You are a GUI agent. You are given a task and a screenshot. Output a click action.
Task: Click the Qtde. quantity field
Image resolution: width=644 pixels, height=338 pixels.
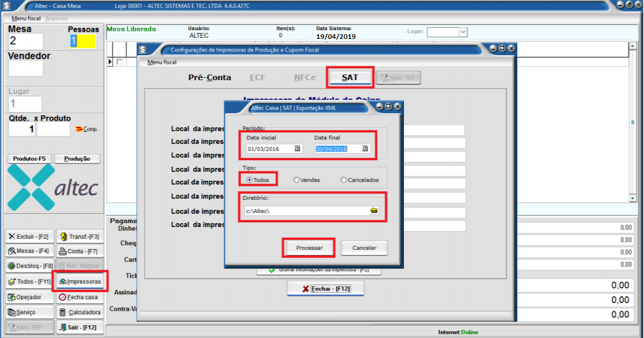coord(22,129)
